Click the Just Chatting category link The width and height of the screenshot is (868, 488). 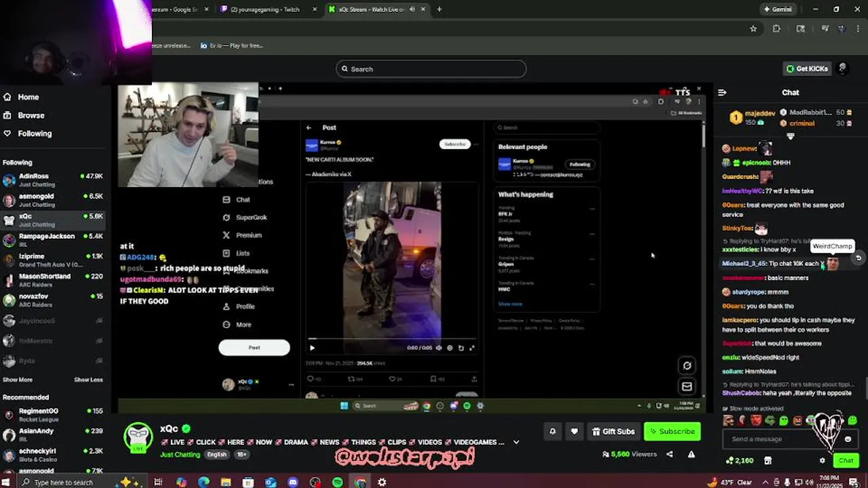(180, 454)
